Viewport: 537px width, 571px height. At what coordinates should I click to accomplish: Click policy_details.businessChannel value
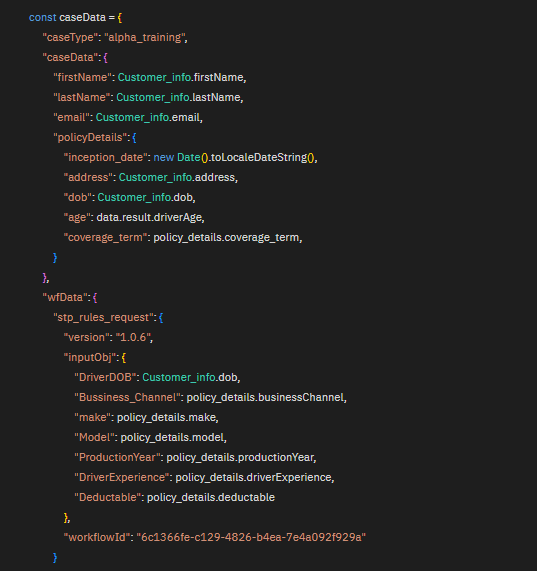(x=265, y=398)
